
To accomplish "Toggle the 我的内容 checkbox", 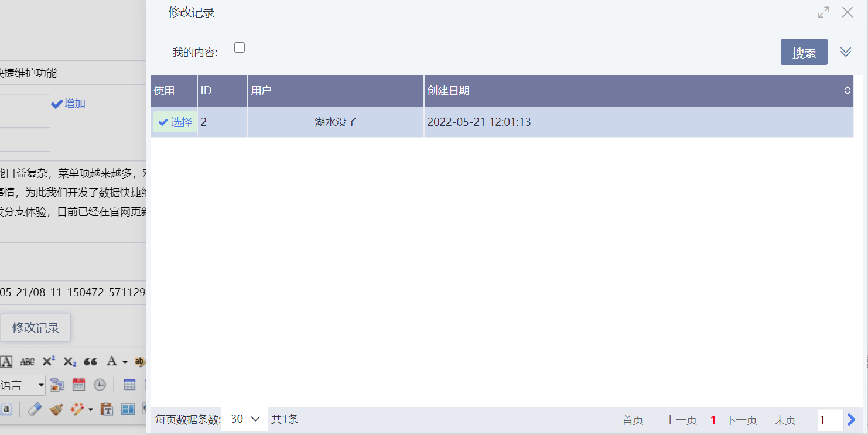I will [x=240, y=48].
